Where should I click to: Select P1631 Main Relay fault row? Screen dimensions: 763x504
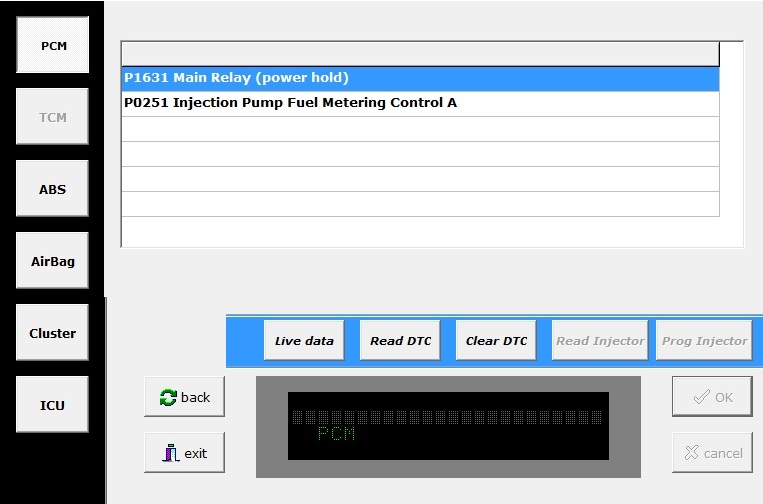pyautogui.click(x=420, y=78)
